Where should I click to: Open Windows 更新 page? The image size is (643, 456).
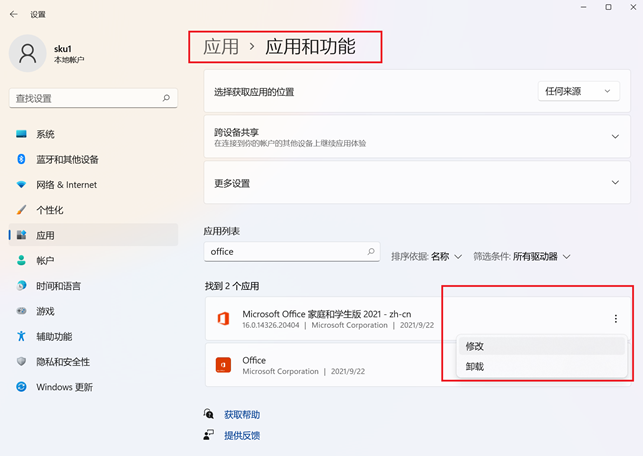64,387
